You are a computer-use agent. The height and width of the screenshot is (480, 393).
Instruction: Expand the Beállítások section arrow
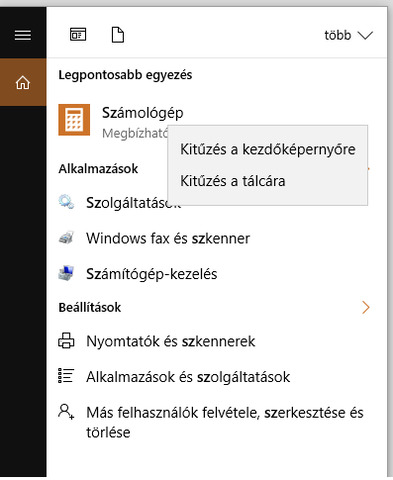(x=366, y=307)
